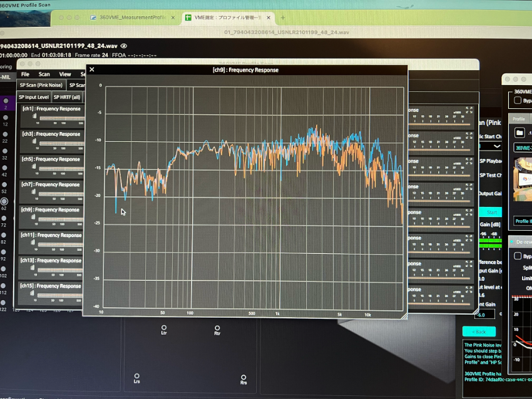
Task: Select the SP HRTF (all) tab
Action: point(67,97)
